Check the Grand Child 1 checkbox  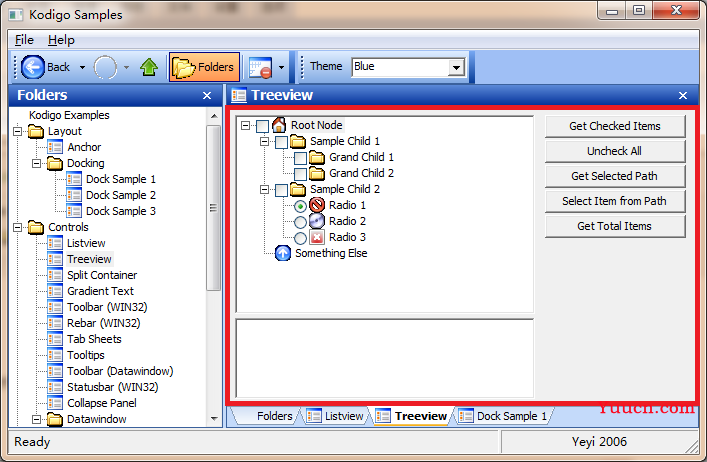click(300, 158)
